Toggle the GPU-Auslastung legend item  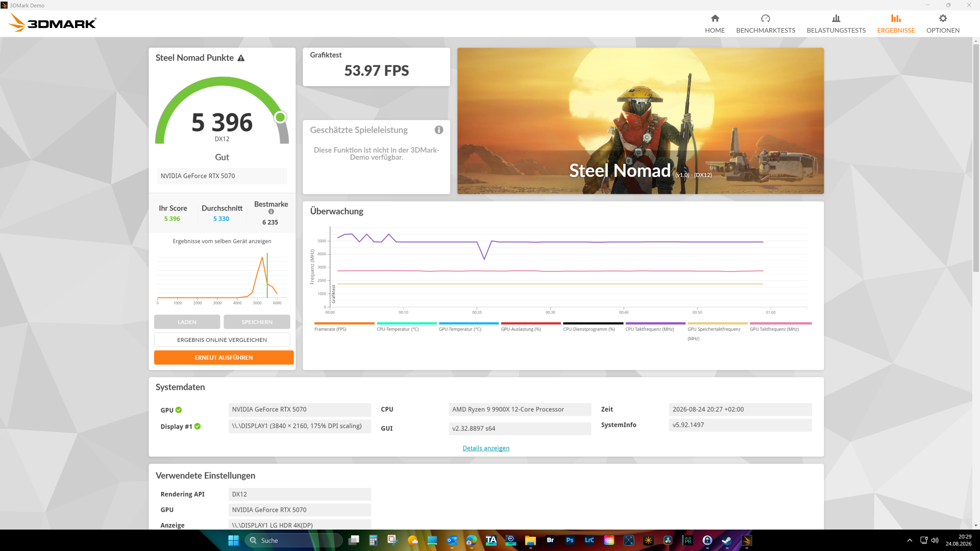(x=531, y=327)
